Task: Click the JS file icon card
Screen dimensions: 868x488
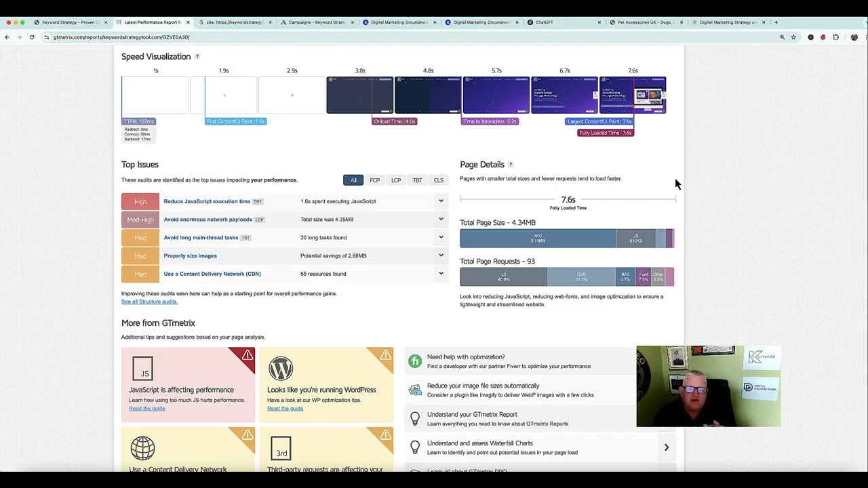Action: coord(142,368)
